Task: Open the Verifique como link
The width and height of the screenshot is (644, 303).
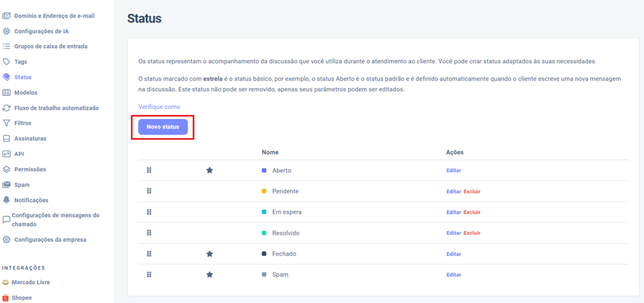Action: 159,107
